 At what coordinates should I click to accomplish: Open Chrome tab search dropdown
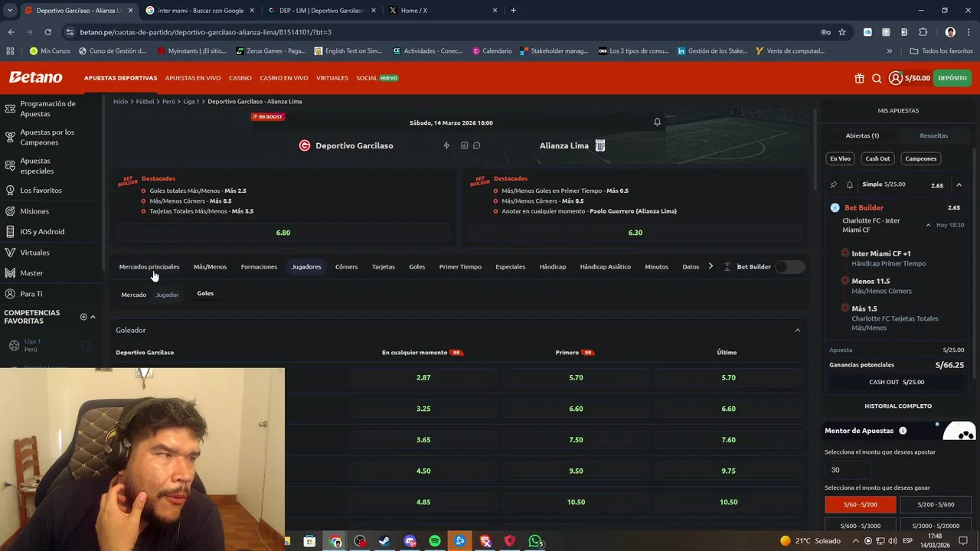click(x=10, y=11)
